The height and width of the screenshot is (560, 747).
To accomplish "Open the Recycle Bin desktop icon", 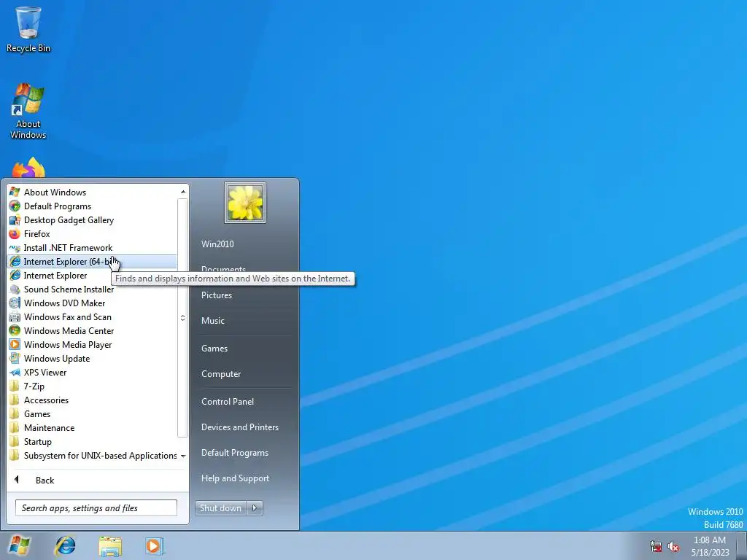I will pos(28,29).
